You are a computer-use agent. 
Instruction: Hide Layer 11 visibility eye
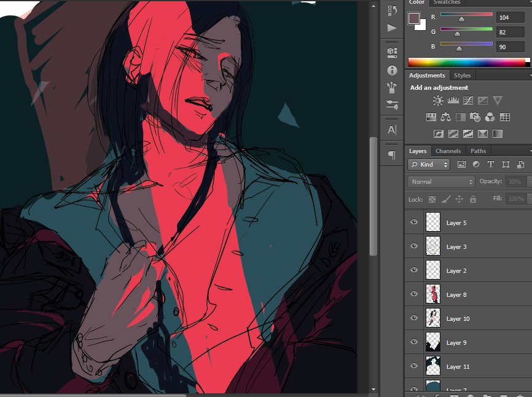pos(414,366)
